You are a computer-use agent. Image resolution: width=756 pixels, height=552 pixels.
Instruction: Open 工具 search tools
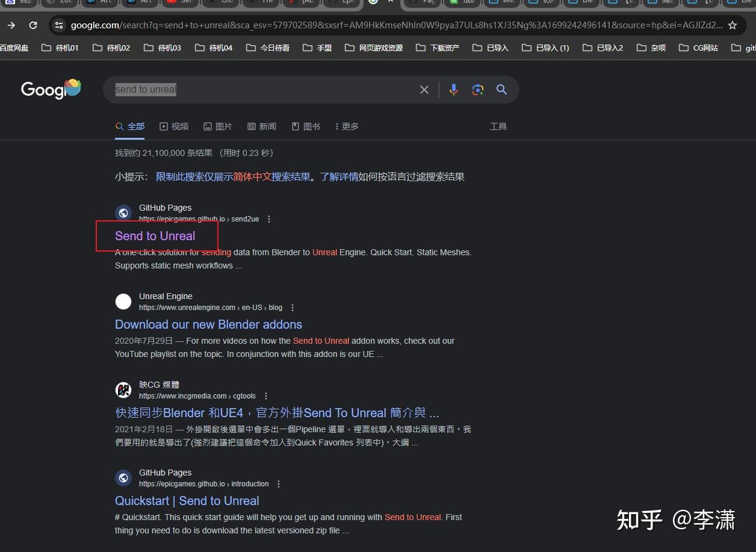coord(498,126)
